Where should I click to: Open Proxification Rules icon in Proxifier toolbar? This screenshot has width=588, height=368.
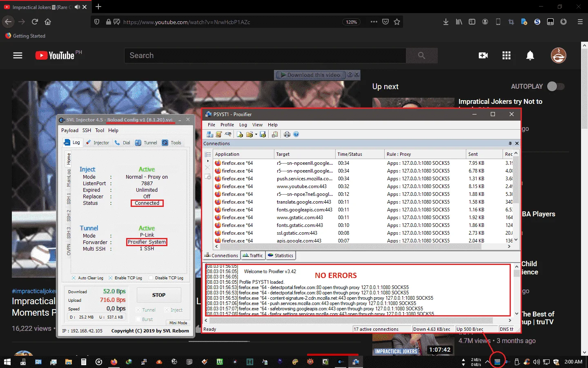pyautogui.click(x=219, y=134)
